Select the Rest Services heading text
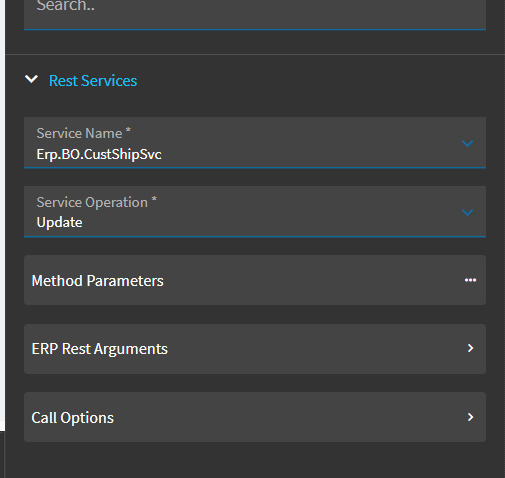This screenshot has height=478, width=505. [x=93, y=81]
